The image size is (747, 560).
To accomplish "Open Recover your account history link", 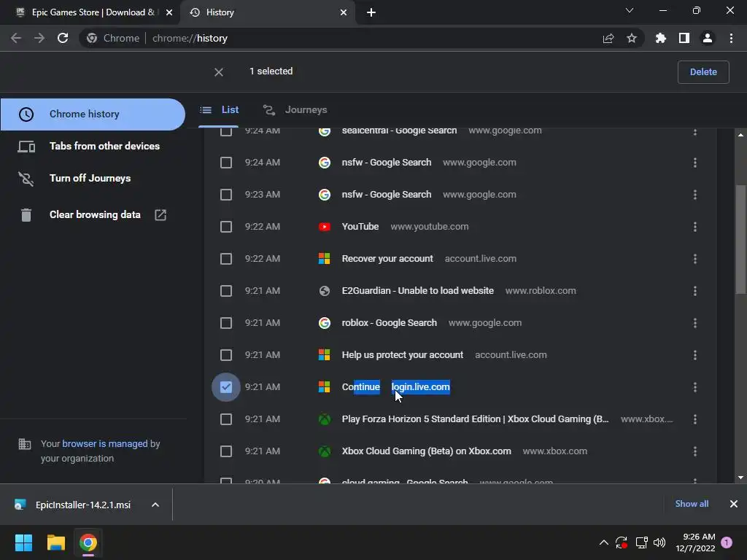I will [x=387, y=259].
